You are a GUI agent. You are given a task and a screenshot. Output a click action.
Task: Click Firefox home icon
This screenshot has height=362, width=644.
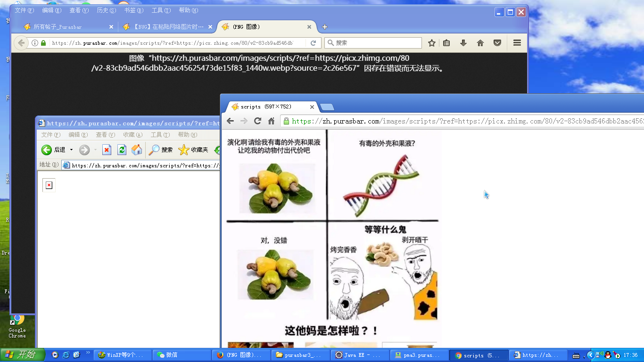click(x=480, y=43)
